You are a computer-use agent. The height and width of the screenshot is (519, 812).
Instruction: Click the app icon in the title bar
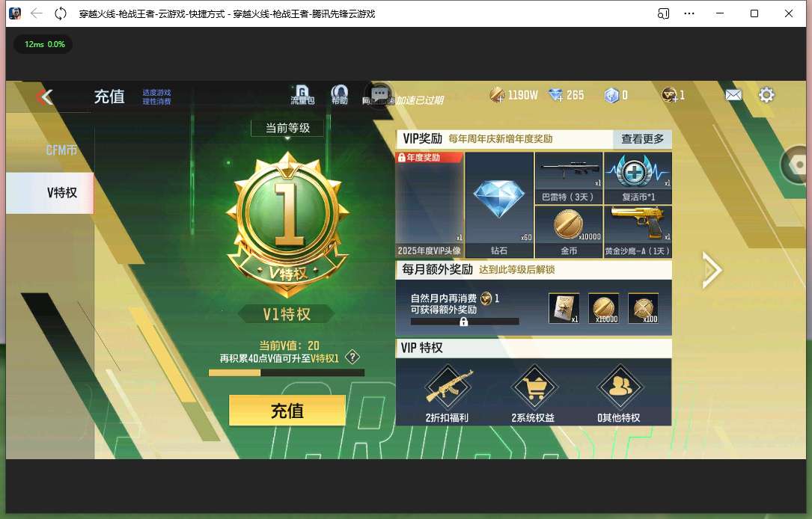[15, 13]
